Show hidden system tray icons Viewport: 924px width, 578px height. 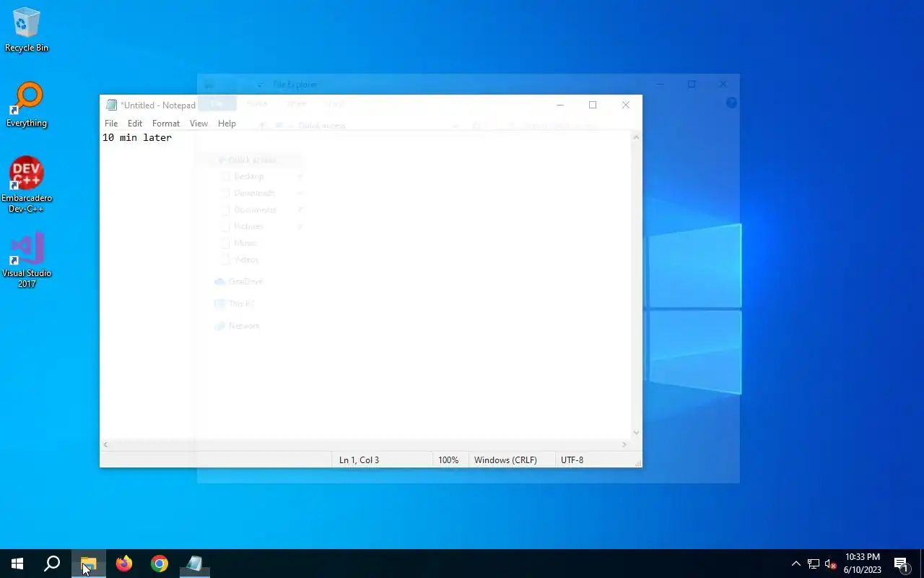[x=796, y=564]
